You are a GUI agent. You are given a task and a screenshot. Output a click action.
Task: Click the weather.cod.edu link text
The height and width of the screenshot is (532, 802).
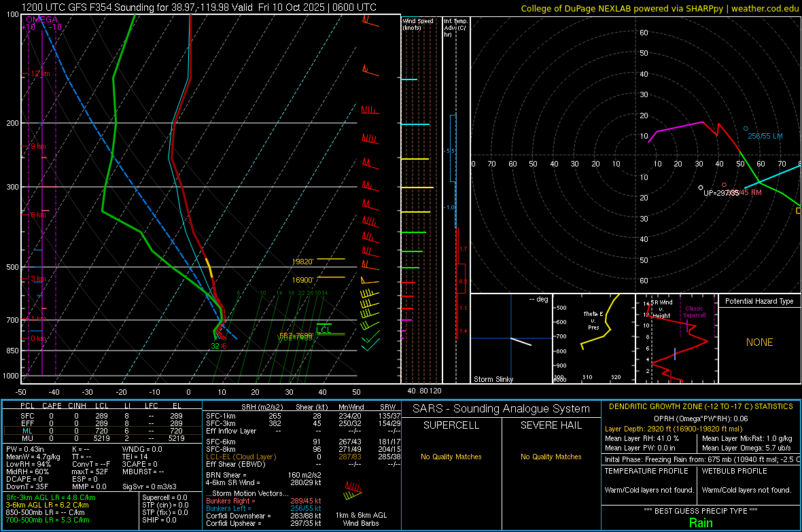[765, 8]
